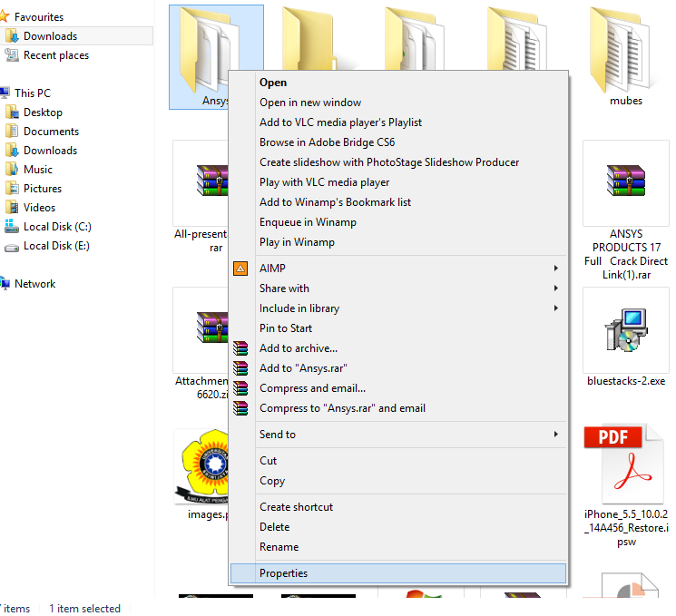Click the Network icon in sidebar

click(5, 284)
